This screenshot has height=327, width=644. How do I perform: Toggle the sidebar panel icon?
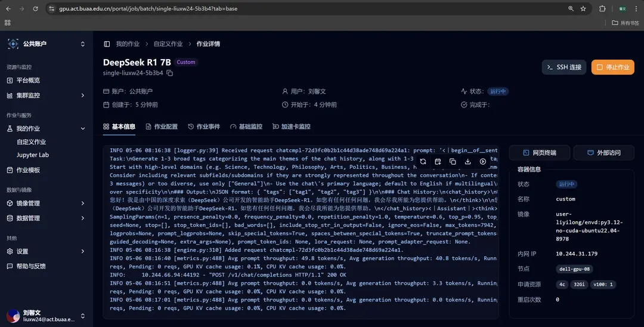107,44
